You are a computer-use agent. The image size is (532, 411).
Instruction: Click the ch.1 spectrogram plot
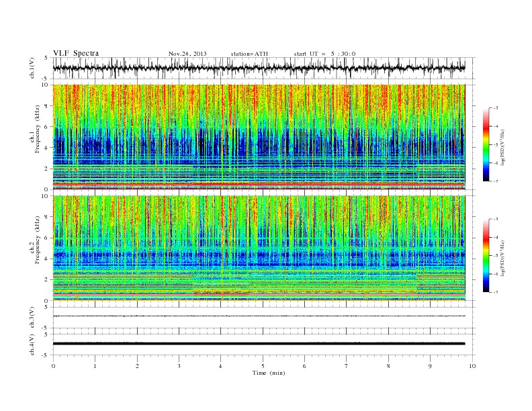(259, 137)
